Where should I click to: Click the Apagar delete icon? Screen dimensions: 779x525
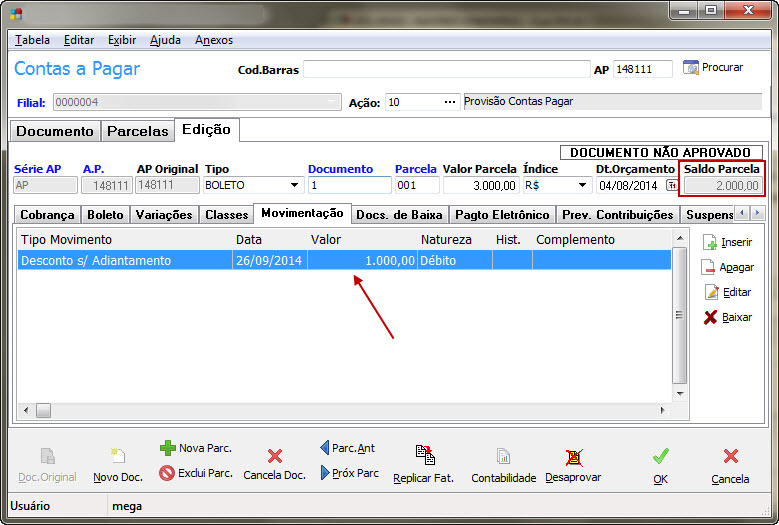point(710,267)
